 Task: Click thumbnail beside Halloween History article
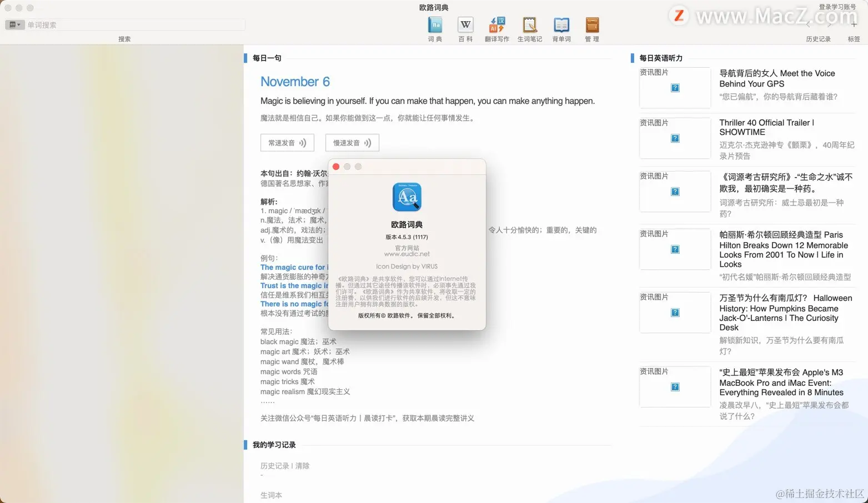point(675,313)
